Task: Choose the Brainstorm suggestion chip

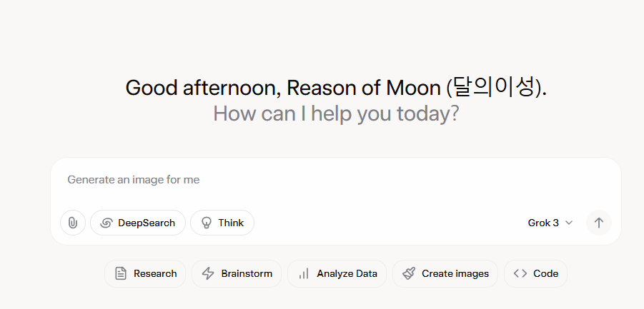Action: click(x=237, y=274)
